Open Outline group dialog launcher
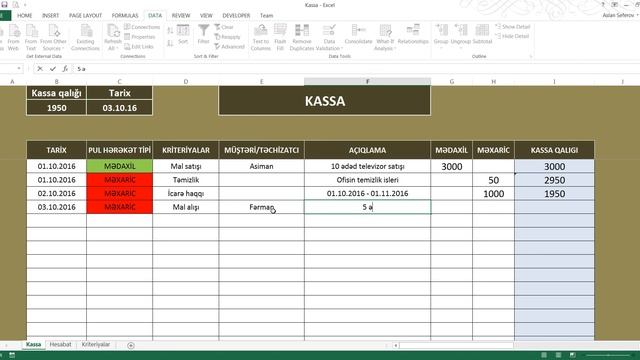This screenshot has height=360, width=640. point(531,56)
